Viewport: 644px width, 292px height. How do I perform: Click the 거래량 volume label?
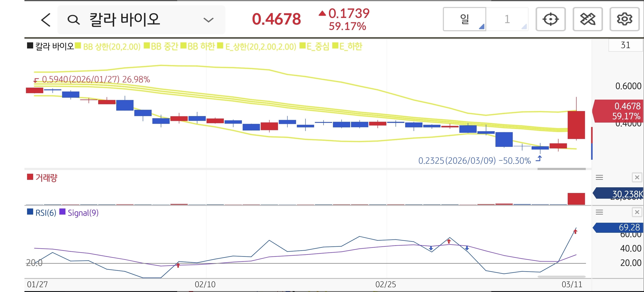click(46, 178)
